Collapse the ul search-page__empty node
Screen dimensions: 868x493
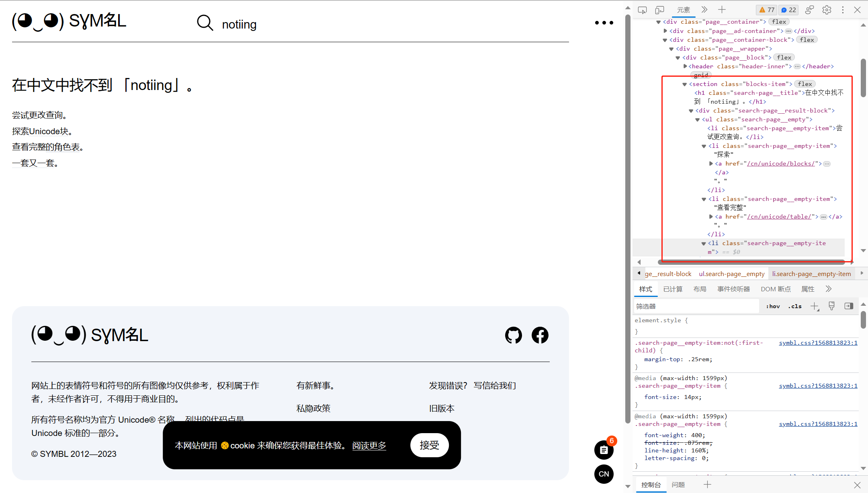(697, 120)
